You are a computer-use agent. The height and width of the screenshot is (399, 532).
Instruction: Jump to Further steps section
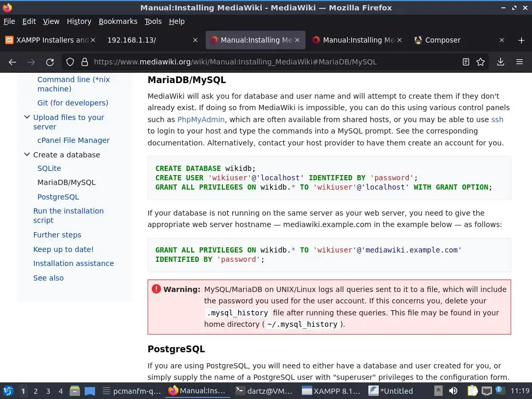tap(57, 235)
